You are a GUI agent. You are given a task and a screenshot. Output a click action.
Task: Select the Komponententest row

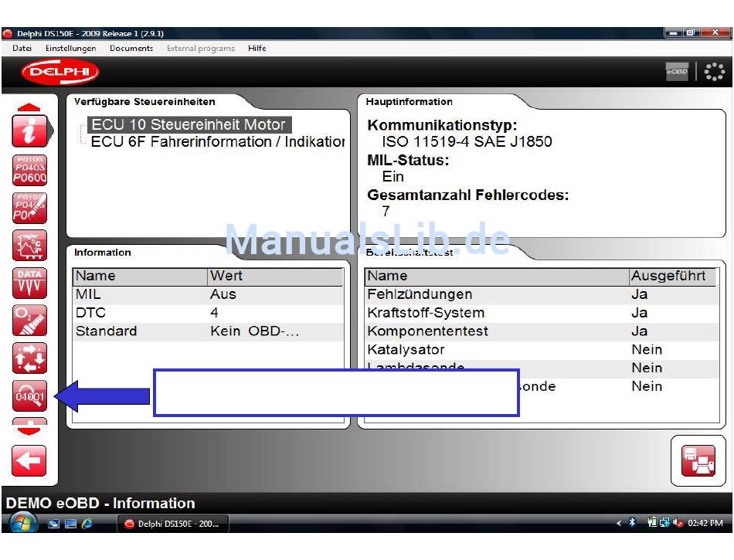coord(542,331)
